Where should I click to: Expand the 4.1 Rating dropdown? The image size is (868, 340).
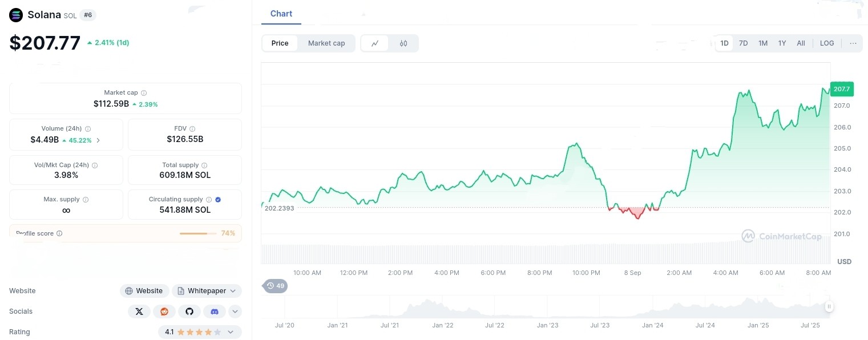pyautogui.click(x=231, y=332)
